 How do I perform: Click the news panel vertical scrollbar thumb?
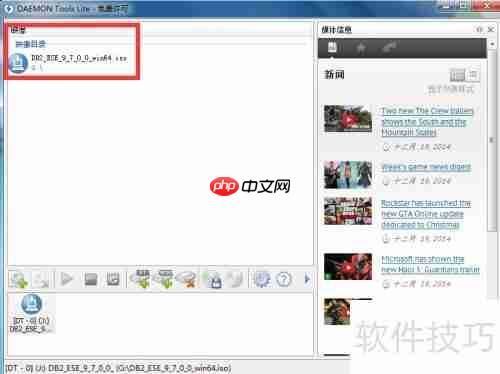click(x=492, y=140)
